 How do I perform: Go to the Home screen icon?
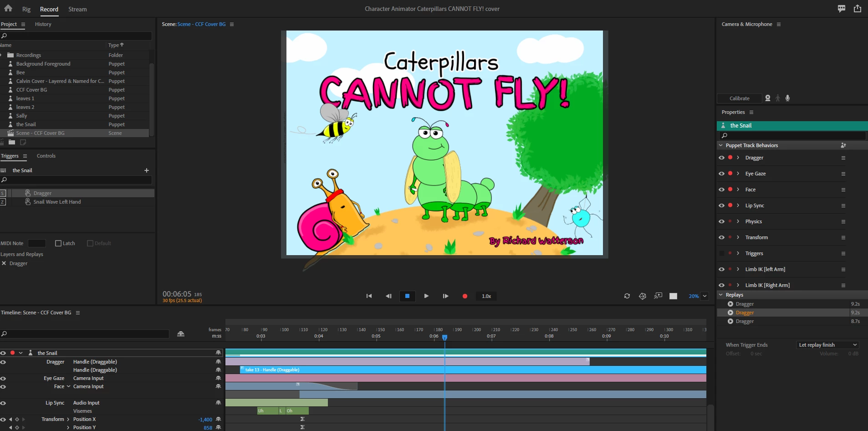coord(8,8)
